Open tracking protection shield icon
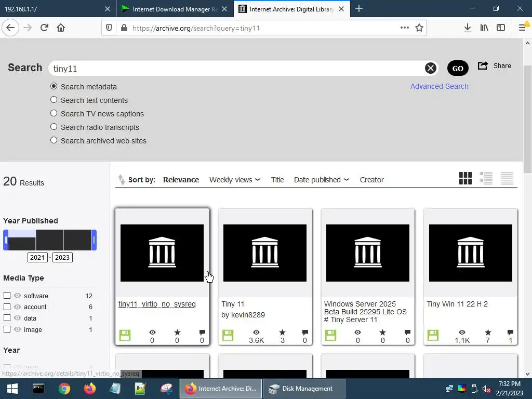 (x=109, y=28)
